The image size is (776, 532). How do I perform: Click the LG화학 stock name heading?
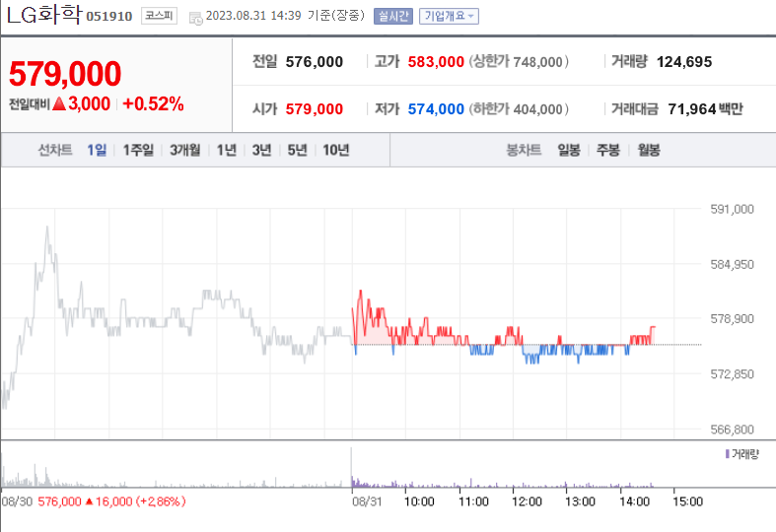43,15
